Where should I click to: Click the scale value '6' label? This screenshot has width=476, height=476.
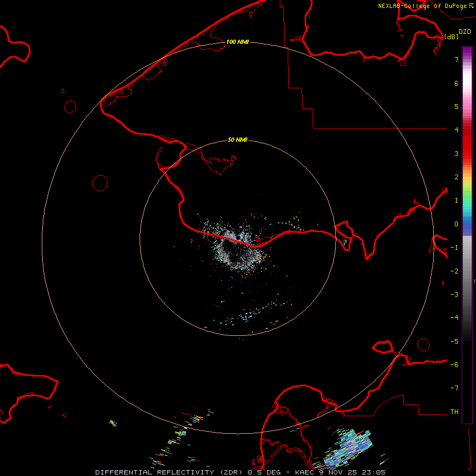coord(456,83)
